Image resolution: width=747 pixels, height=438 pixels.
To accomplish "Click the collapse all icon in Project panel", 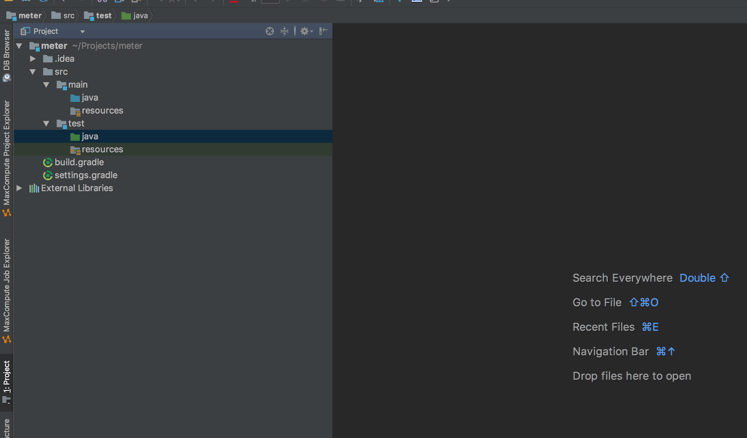I will (284, 31).
